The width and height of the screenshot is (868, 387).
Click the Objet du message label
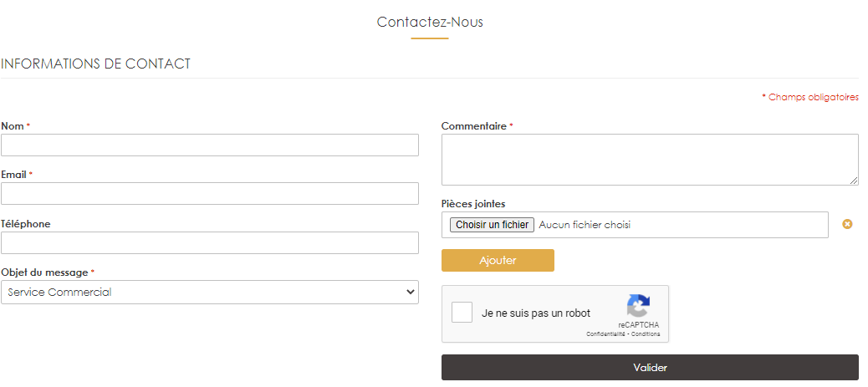pos(44,272)
